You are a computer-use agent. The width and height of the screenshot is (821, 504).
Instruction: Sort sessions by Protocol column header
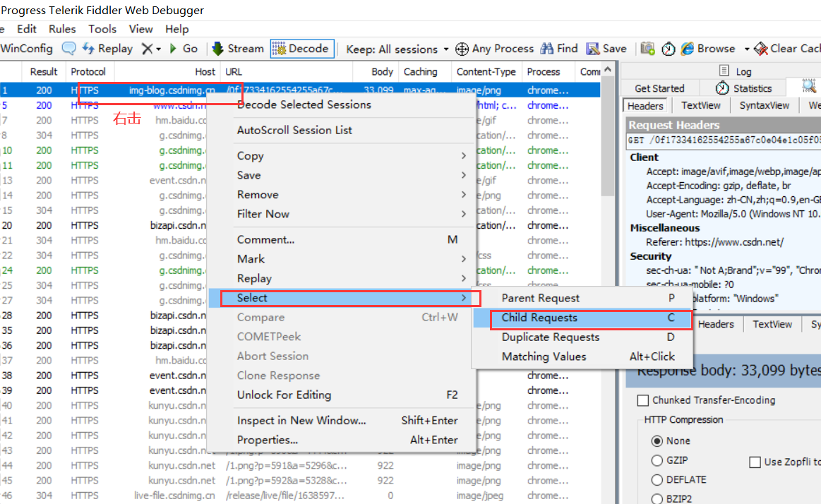[88, 72]
